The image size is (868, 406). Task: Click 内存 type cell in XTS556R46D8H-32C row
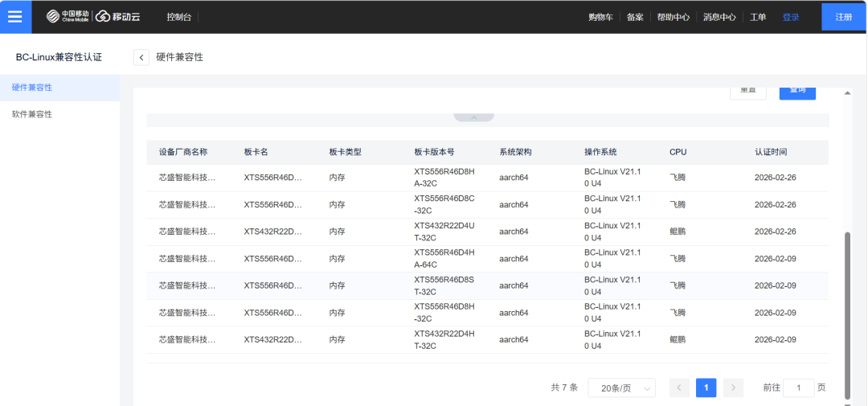coord(337,313)
